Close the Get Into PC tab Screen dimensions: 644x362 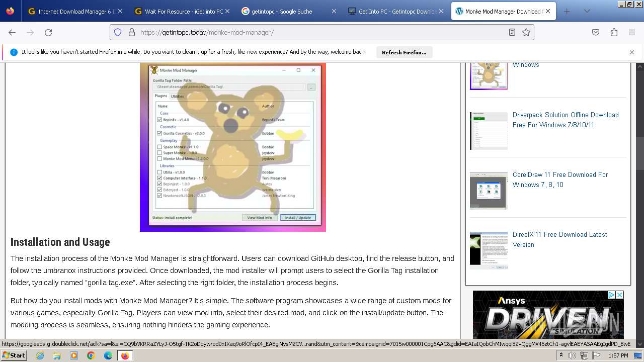point(441,11)
